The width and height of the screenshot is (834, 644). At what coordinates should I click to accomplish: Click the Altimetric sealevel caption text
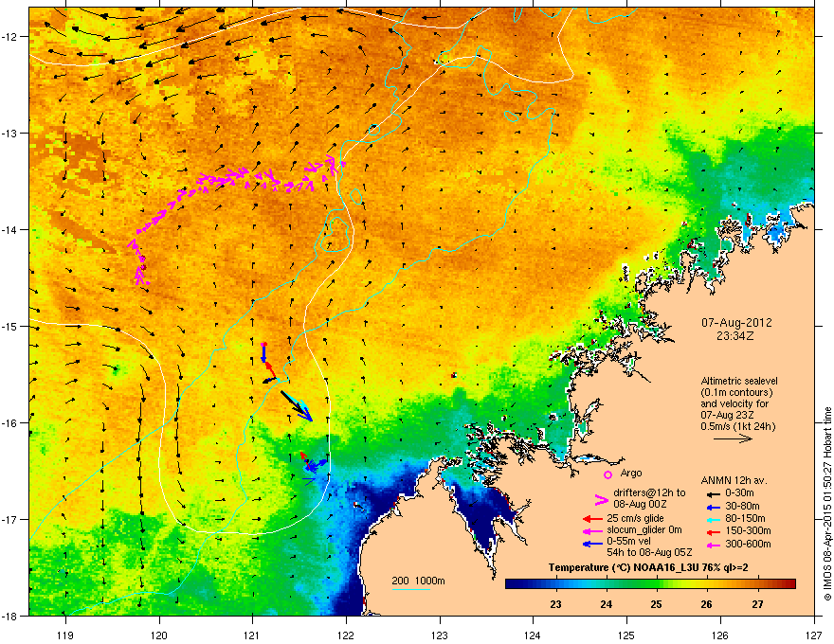pos(739,381)
